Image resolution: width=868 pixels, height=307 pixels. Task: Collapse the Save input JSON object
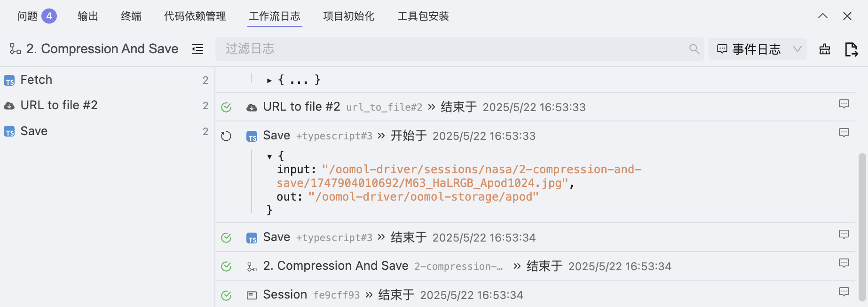pos(269,156)
